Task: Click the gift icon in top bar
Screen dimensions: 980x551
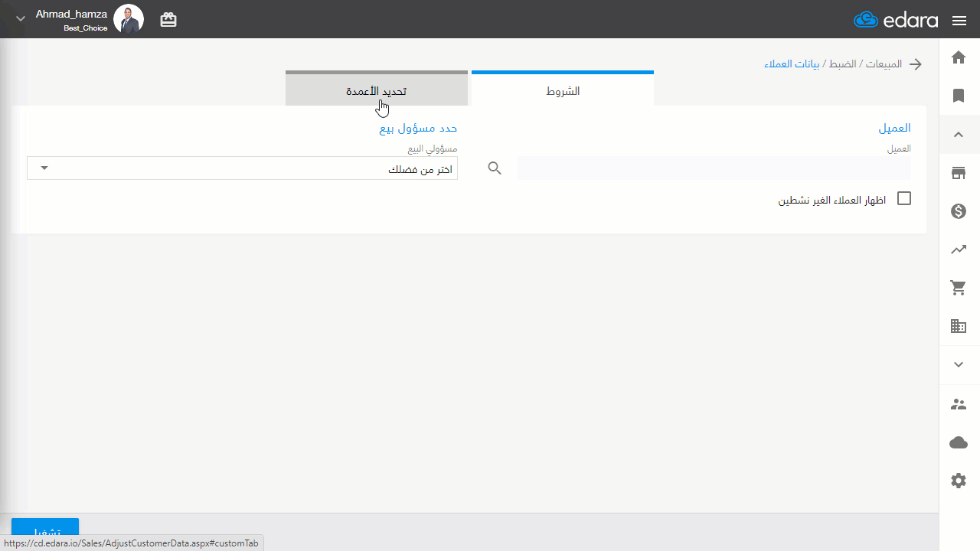Action: [168, 20]
